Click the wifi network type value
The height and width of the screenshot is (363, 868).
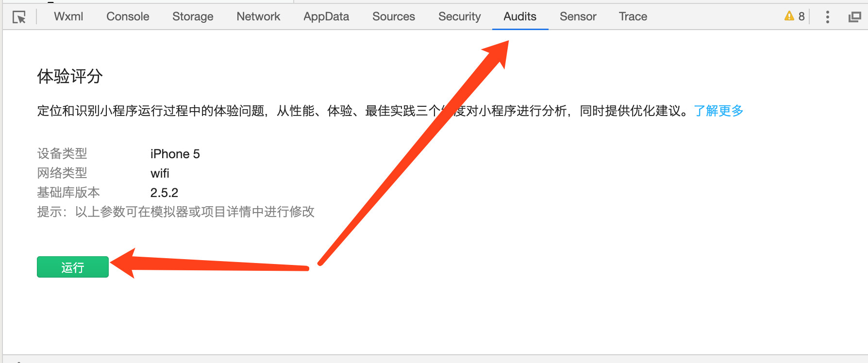point(160,173)
